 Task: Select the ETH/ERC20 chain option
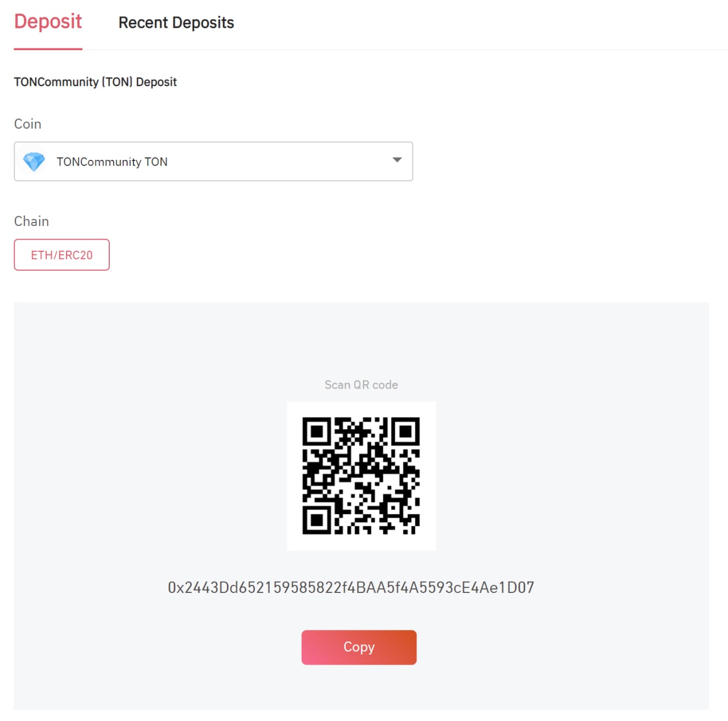(x=61, y=255)
